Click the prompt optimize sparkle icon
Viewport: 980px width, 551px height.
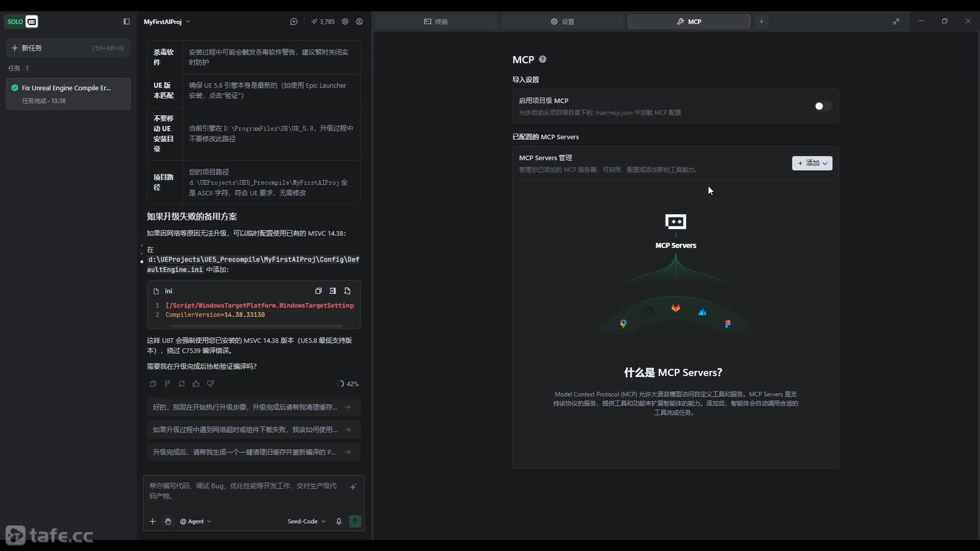tap(353, 486)
